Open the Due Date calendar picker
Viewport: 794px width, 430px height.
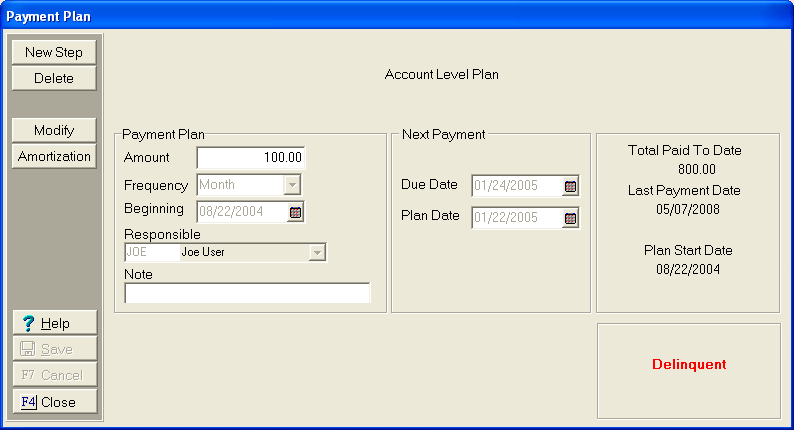(x=570, y=186)
